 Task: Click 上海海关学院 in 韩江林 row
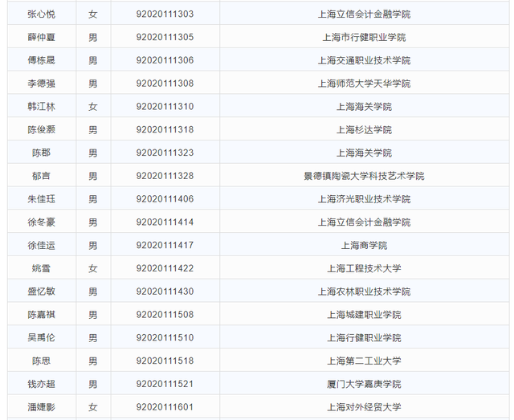tap(364, 107)
